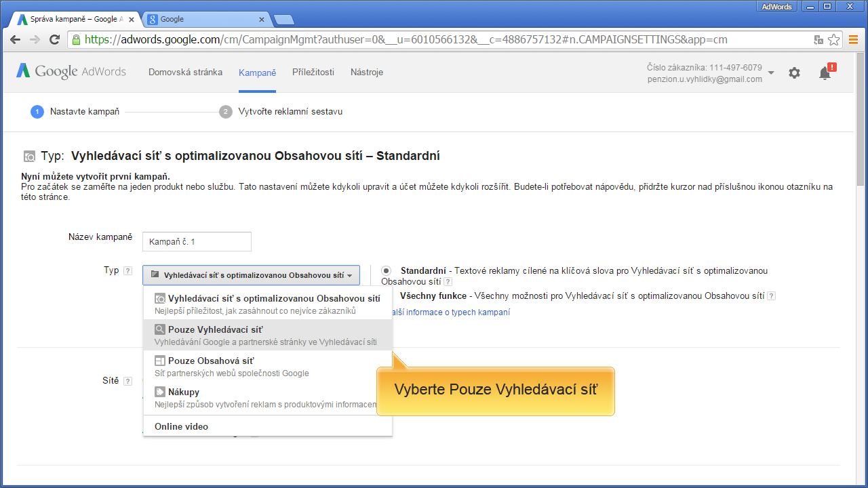This screenshot has height=488, width=868.
Task: Click the campaign type icon beside Typ heading
Action: tap(29, 157)
